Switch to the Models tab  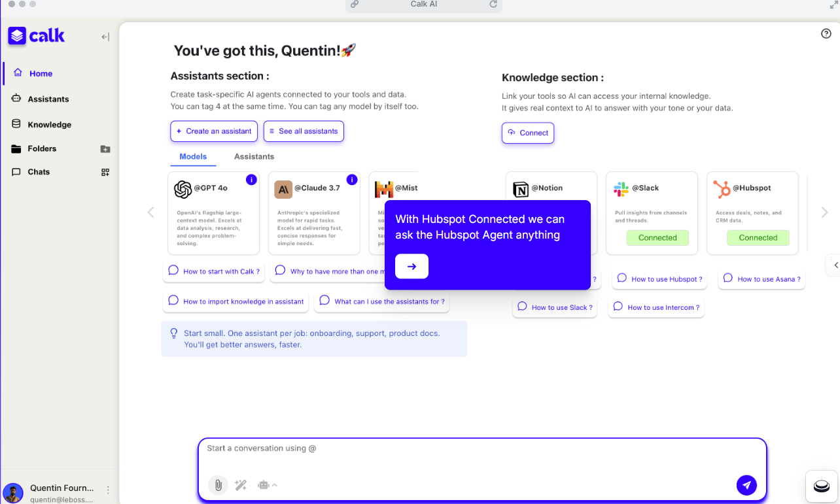pyautogui.click(x=193, y=156)
